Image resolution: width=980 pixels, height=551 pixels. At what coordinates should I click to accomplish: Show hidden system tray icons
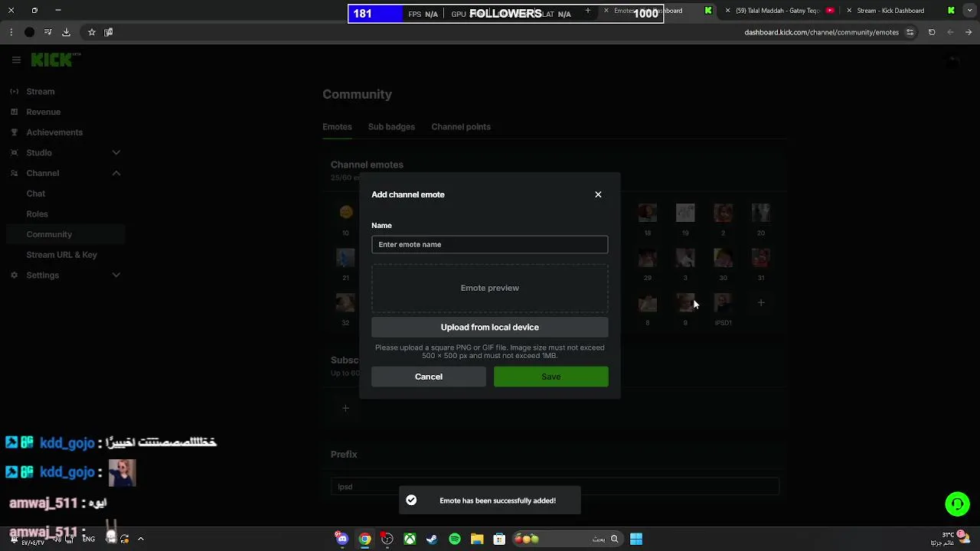pyautogui.click(x=140, y=539)
